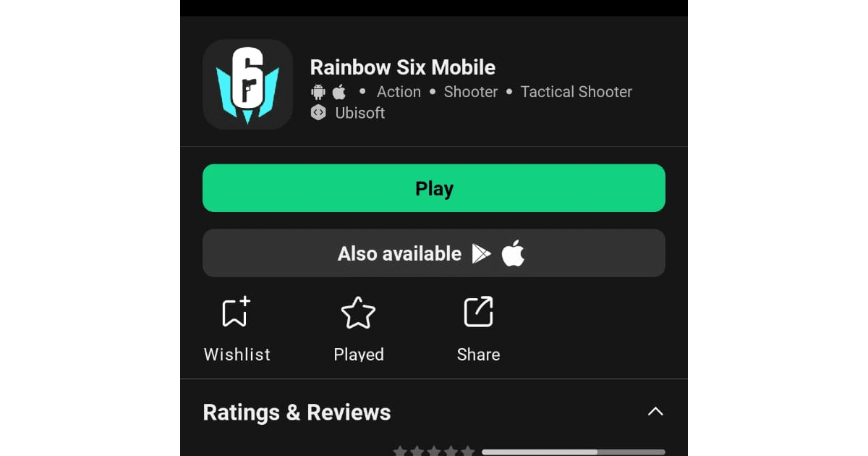This screenshot has width=868, height=456.
Task: Click the five-star rating row stars
Action: pos(434,451)
